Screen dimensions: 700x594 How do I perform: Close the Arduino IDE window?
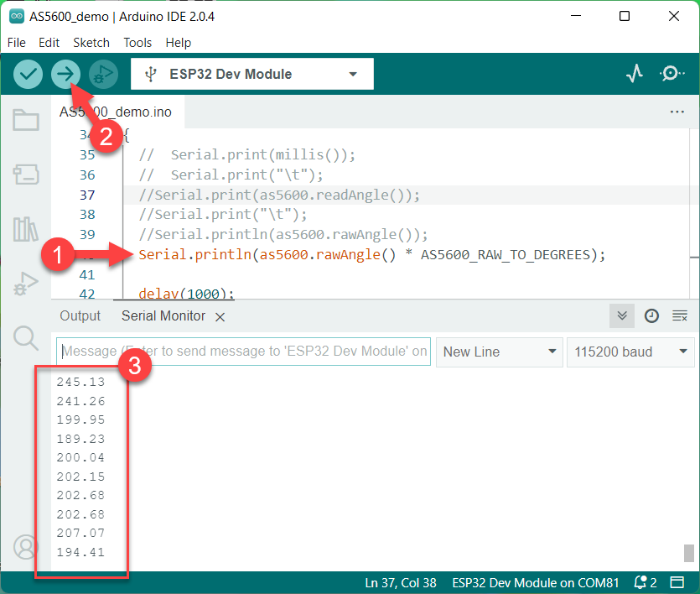(x=674, y=16)
